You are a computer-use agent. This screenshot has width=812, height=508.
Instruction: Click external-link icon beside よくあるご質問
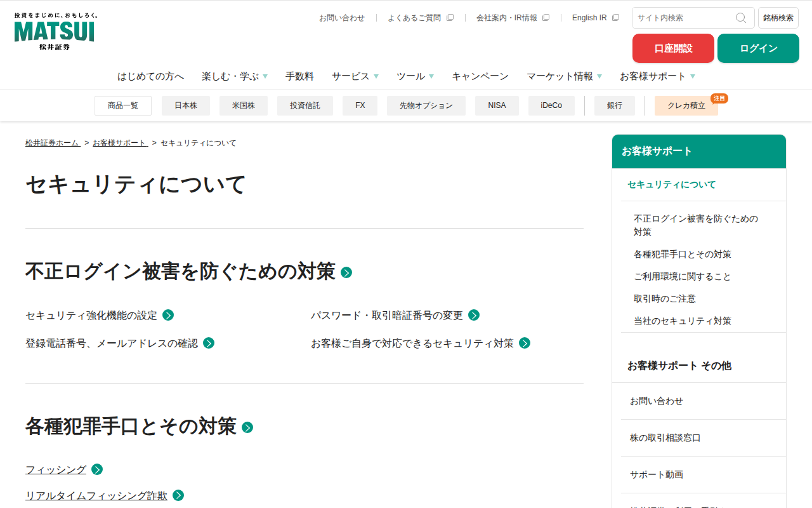(x=450, y=18)
